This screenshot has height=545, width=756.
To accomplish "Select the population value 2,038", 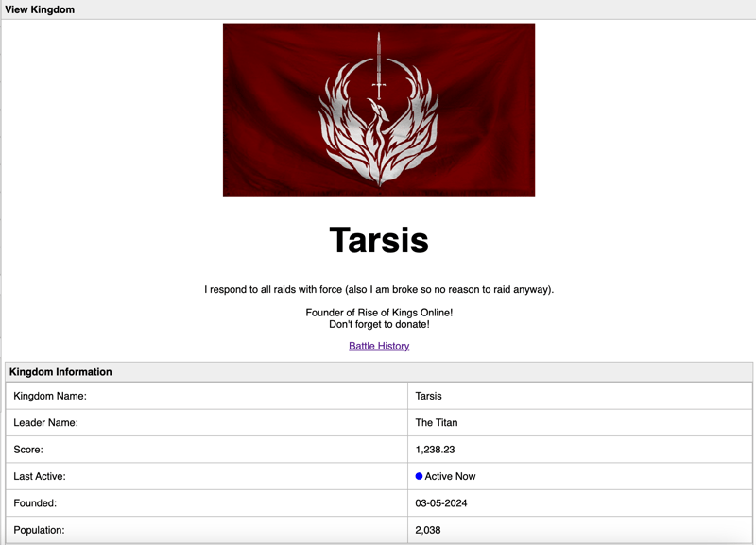I will click(428, 530).
